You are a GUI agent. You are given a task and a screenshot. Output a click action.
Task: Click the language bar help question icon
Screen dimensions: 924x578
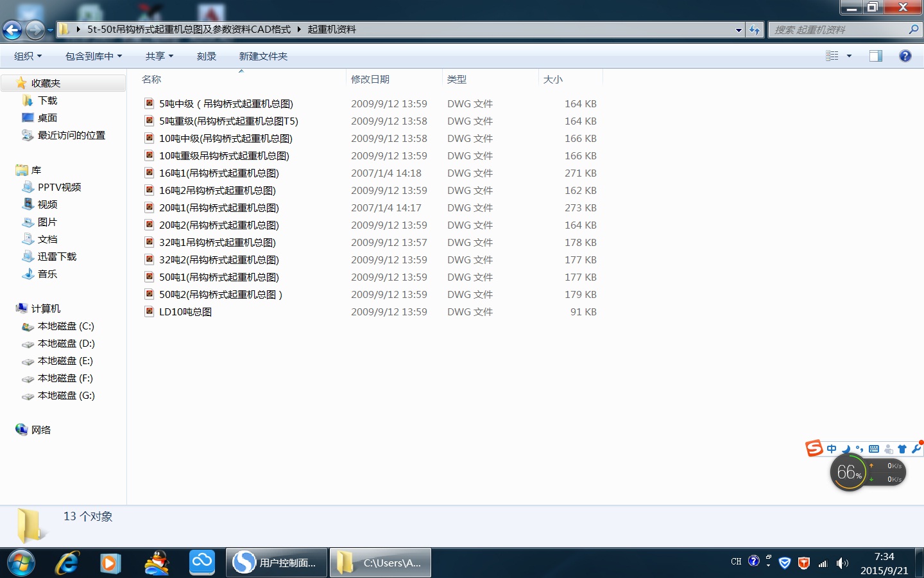click(x=754, y=561)
